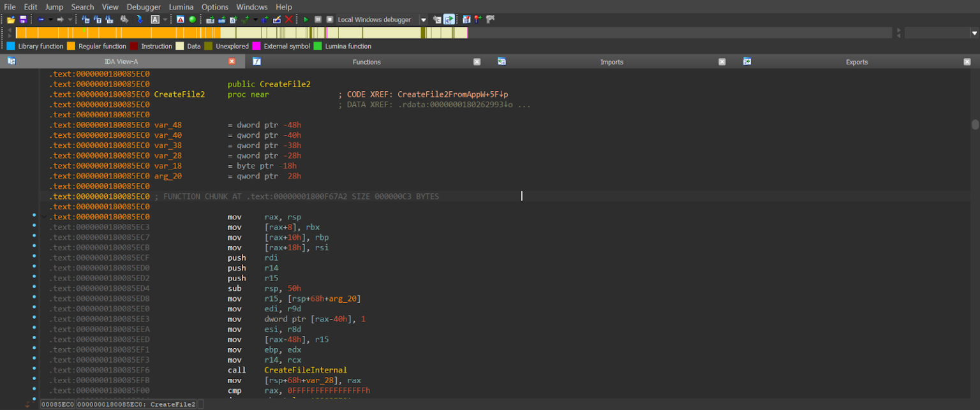Expand the navigation band options dropdown
The image size is (980, 410).
click(x=974, y=33)
